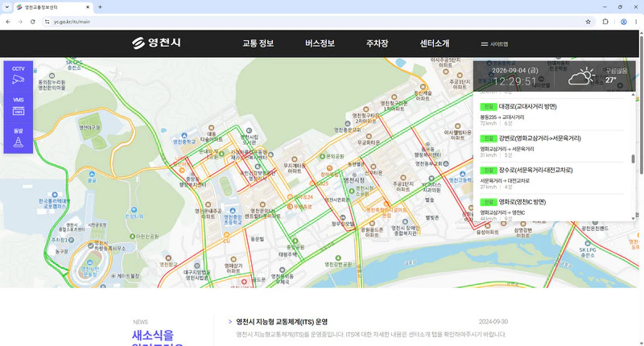Image resolution: width=644 pixels, height=346 pixels.
Task: Toggle the CCTV map layer button
Action: pos(18,76)
